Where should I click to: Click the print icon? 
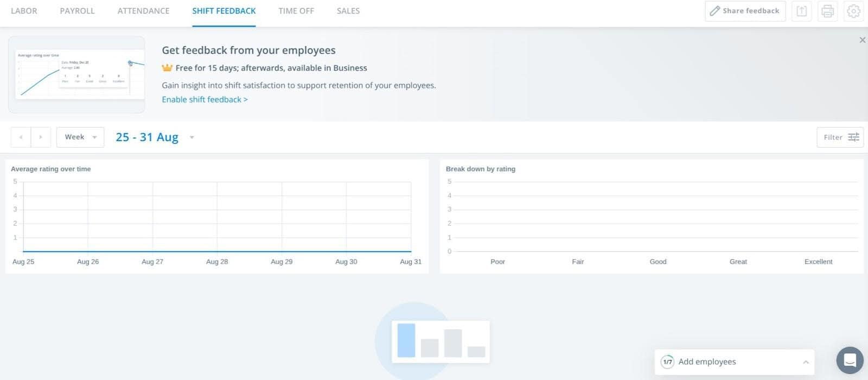click(827, 11)
